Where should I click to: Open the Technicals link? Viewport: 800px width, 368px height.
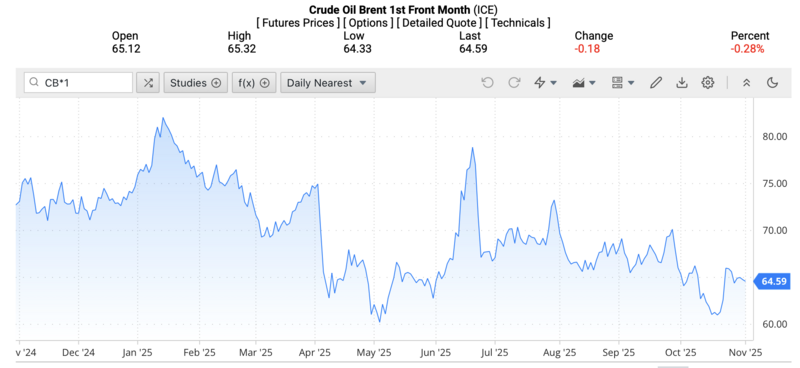[517, 22]
